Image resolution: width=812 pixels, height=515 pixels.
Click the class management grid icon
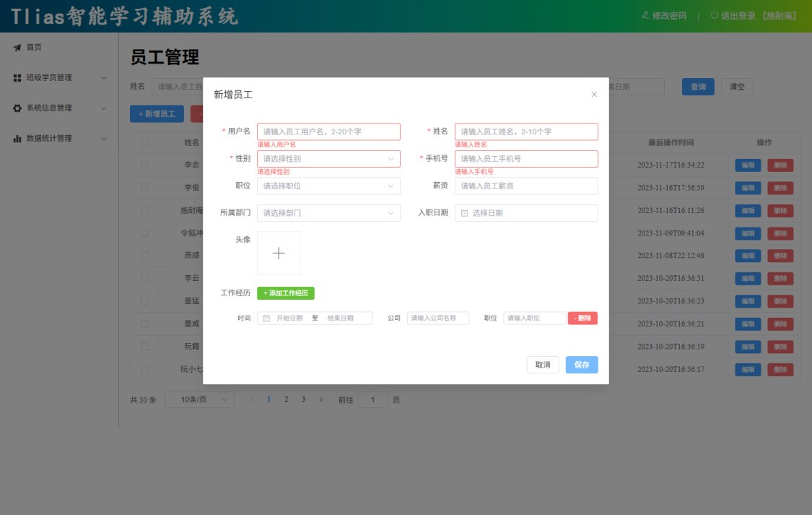coord(17,78)
